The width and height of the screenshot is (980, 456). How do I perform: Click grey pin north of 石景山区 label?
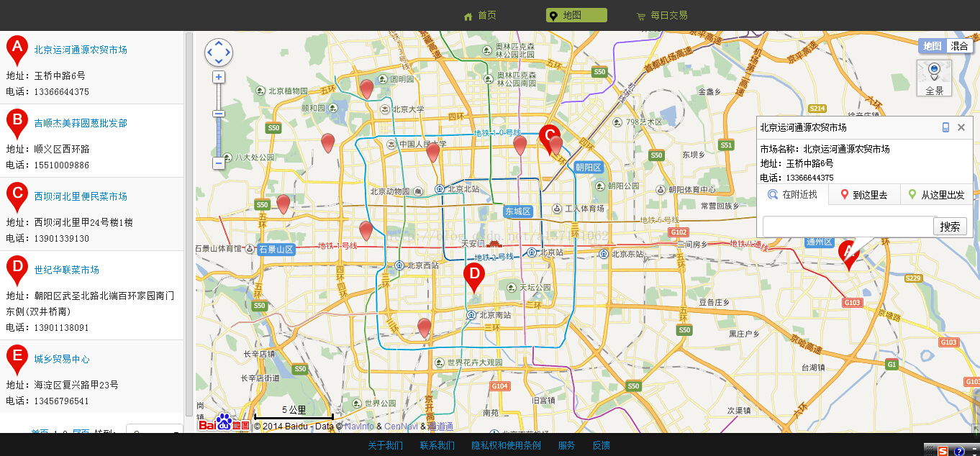pyautogui.click(x=283, y=204)
